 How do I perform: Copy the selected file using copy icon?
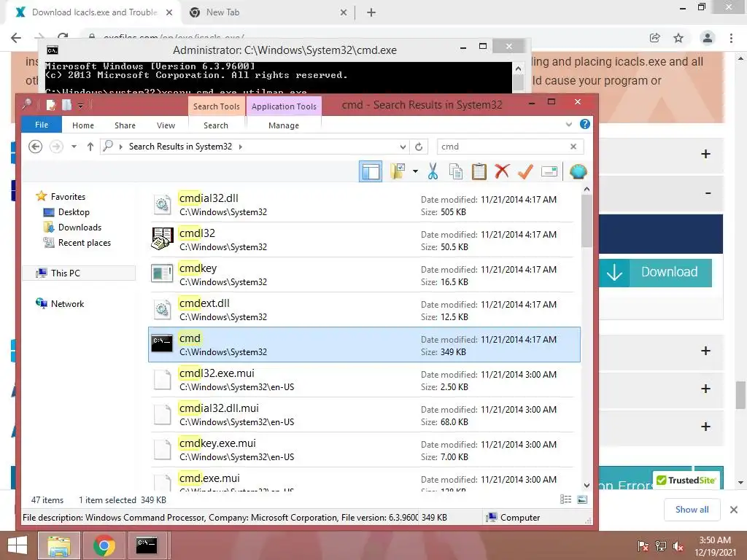(455, 171)
